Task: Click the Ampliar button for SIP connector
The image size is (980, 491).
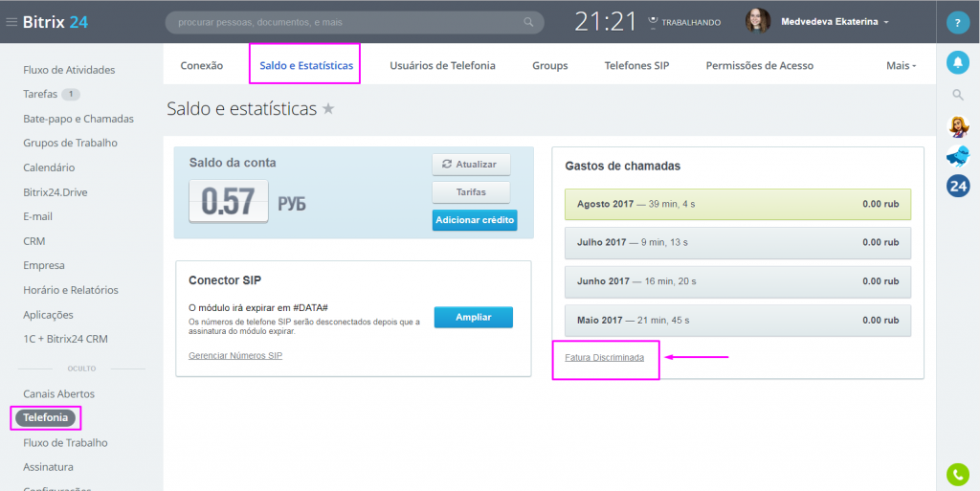Action: (x=473, y=318)
